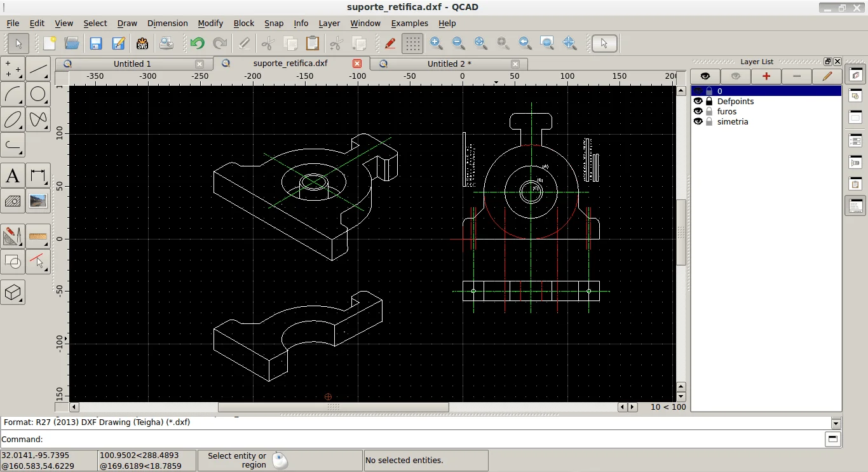Screen dimensions: 868x472
Task: Add a new layer with plus button
Action: pyautogui.click(x=766, y=76)
